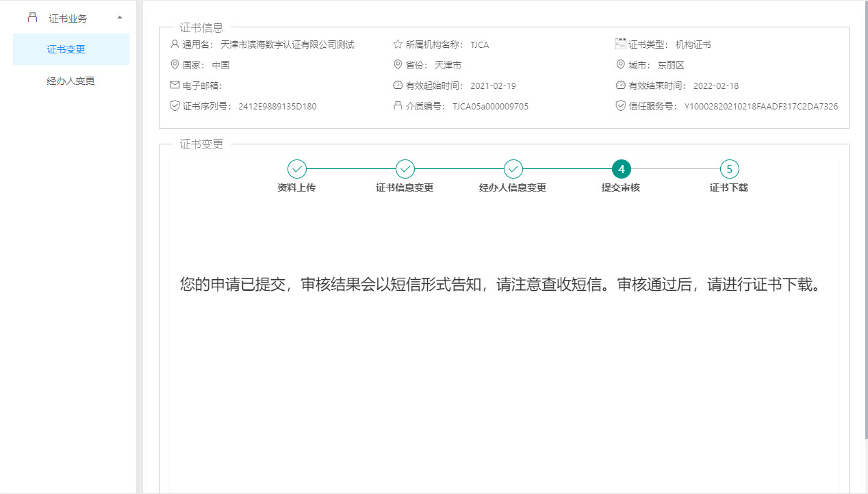Click step 4 提交审核 circle

621,169
